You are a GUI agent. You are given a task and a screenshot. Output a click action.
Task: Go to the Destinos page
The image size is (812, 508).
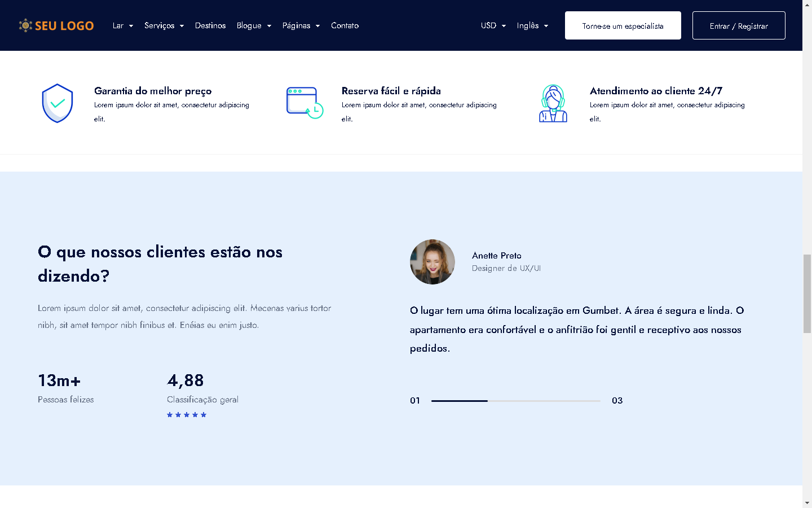[210, 25]
